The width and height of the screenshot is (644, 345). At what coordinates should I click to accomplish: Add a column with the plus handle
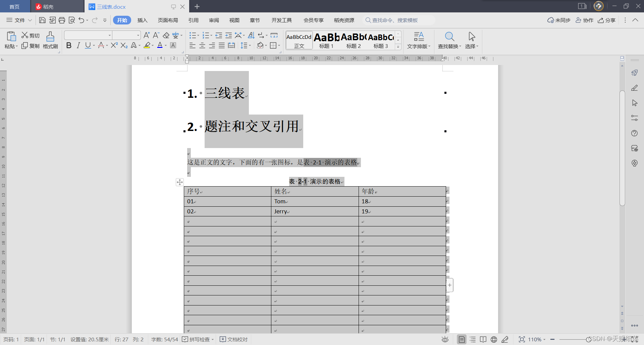tap(450, 285)
